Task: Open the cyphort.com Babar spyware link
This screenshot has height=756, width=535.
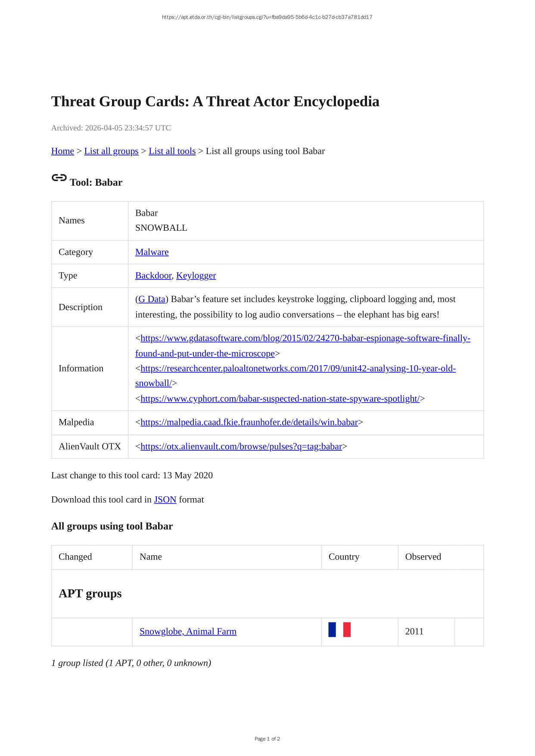Action: [x=280, y=399]
